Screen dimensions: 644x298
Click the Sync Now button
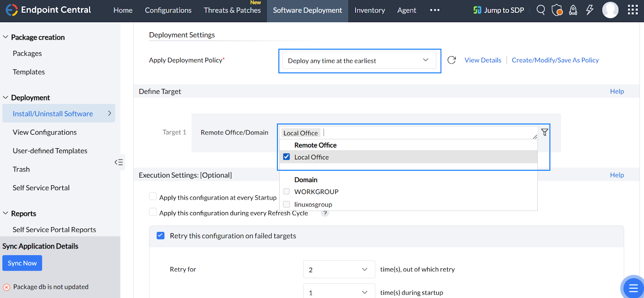click(22, 263)
